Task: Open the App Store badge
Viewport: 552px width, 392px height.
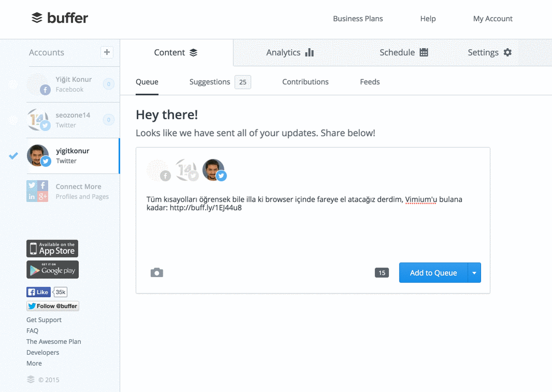Action: tap(52, 249)
